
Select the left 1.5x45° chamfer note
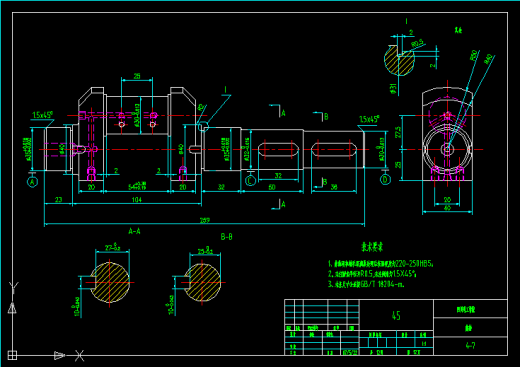[42, 115]
